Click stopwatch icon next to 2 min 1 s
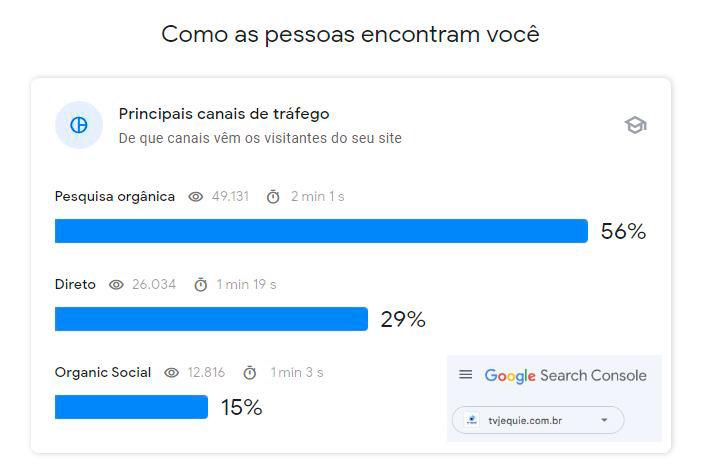711x469 pixels. pyautogui.click(x=273, y=197)
